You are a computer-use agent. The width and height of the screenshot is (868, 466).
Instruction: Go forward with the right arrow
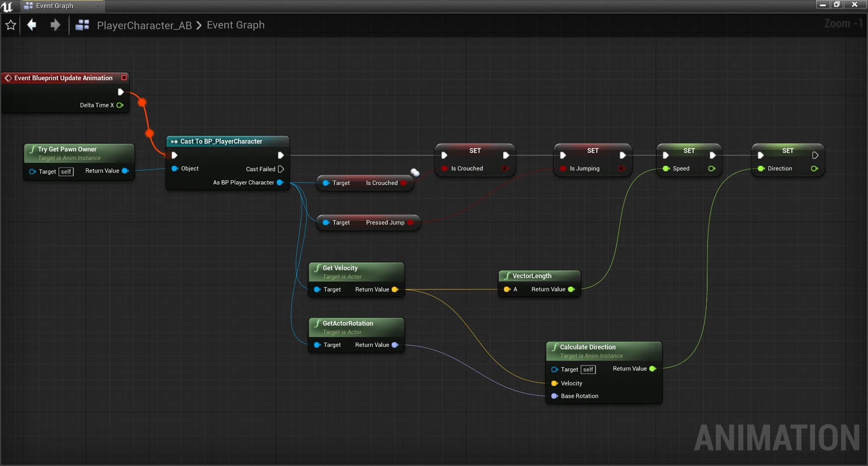(55, 25)
